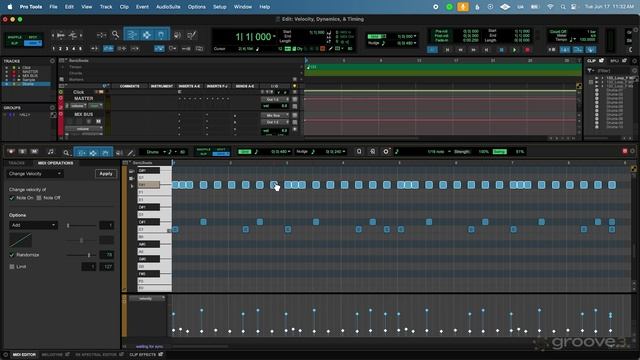Open the Pro Tools app menu
Viewport: 640px width, 360px height.
click(31, 7)
